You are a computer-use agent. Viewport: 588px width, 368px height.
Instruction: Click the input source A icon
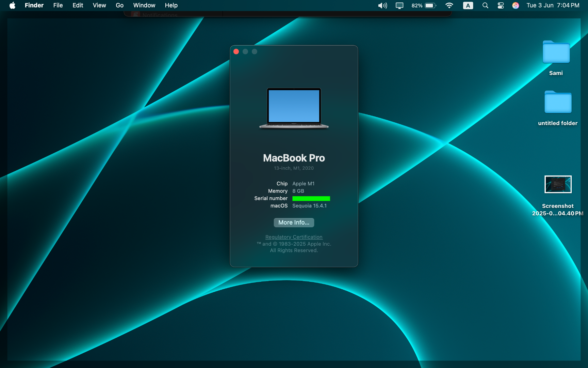[468, 5]
